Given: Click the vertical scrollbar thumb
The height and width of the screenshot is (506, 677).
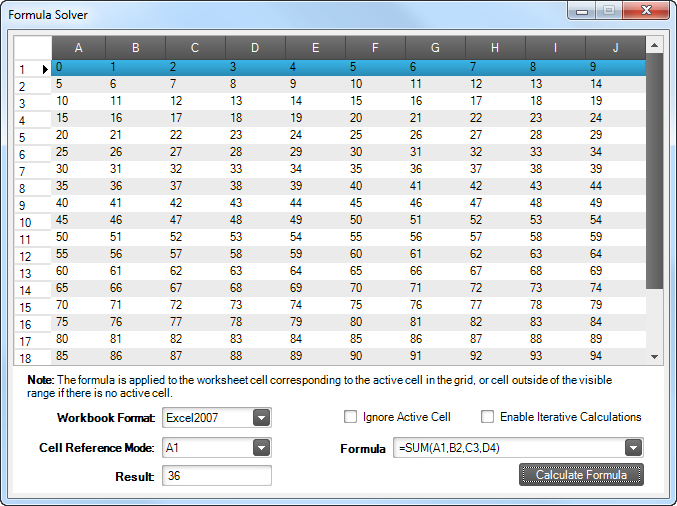Looking at the screenshot, I should coord(655,171).
